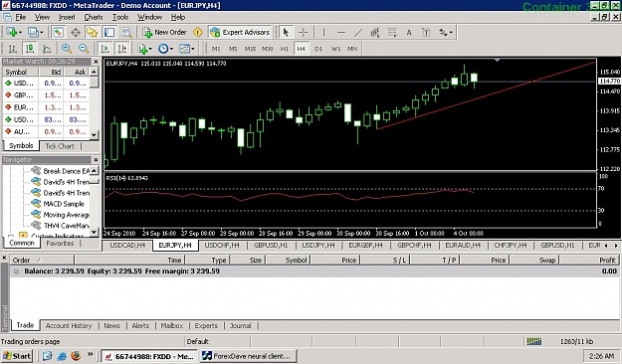Viewport: 622px width, 364px height.
Task: Open the Tools menu
Action: click(120, 17)
